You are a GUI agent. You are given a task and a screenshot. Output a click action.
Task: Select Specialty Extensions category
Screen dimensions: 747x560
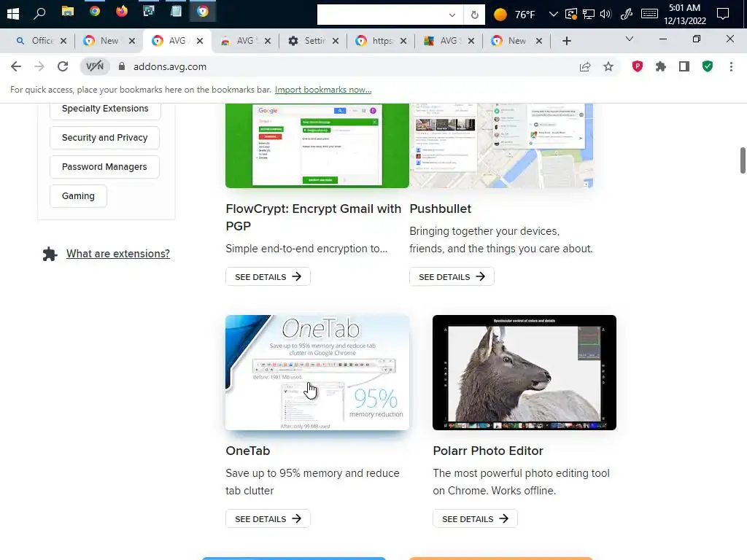(x=105, y=109)
